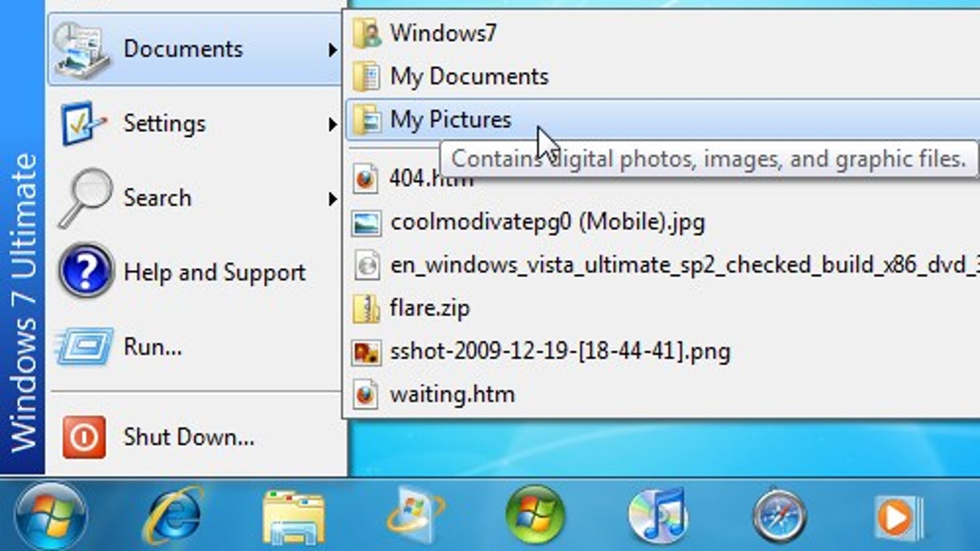Open the Windows7 folder entry

coord(663,33)
